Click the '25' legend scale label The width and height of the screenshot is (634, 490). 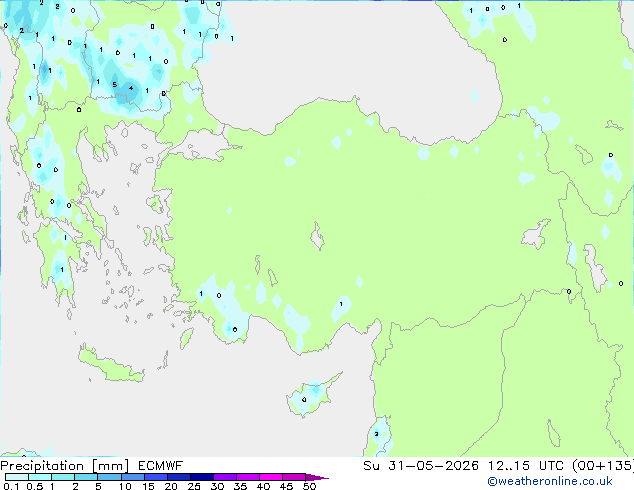coord(194,486)
